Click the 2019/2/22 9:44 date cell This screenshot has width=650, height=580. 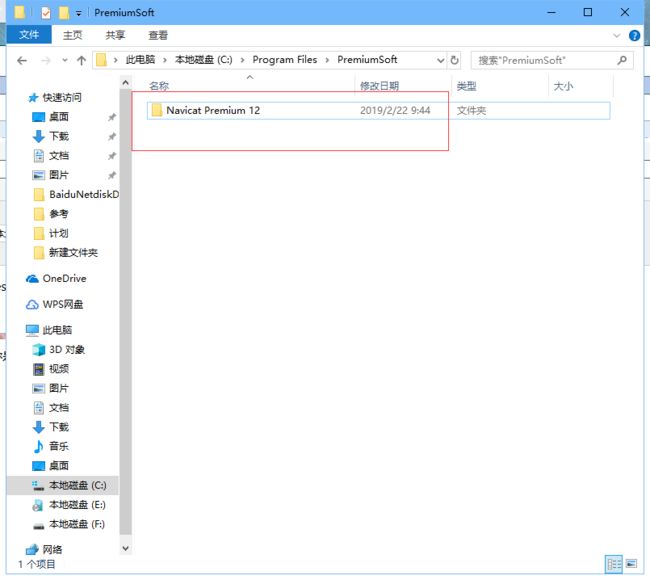[395, 110]
